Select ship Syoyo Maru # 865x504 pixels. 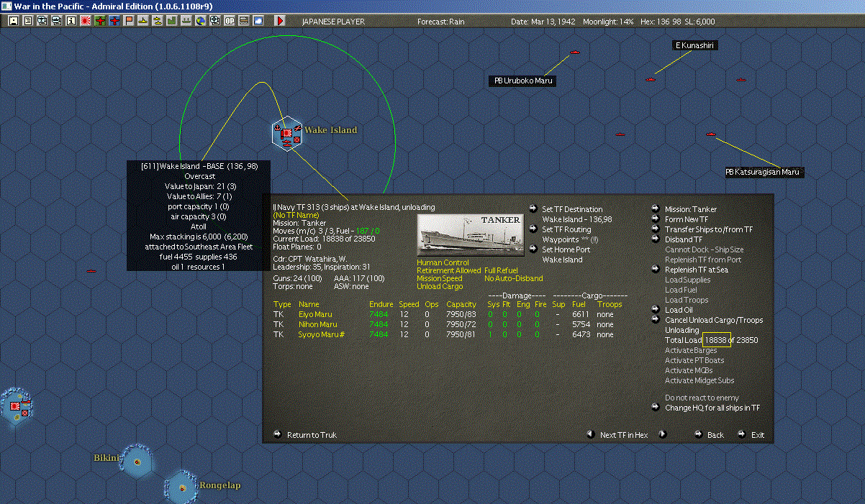322,334
